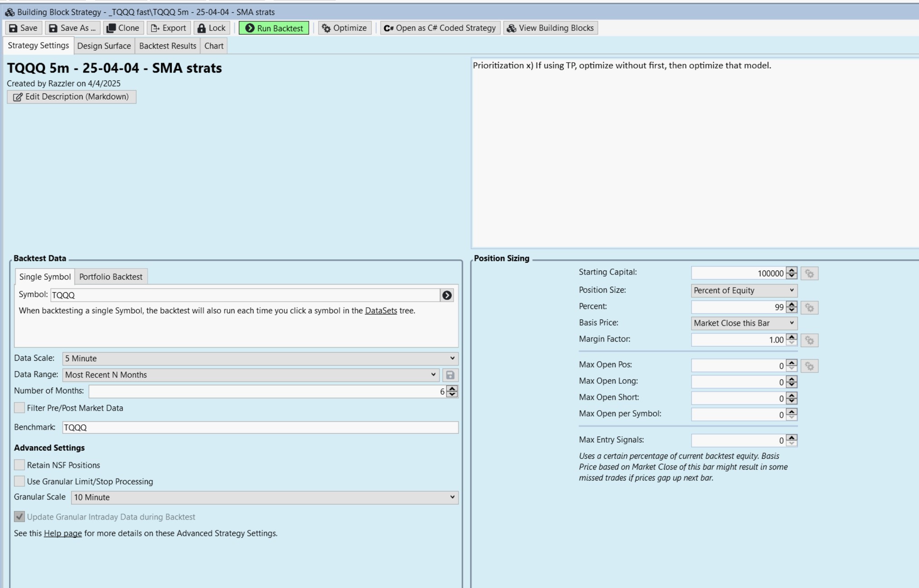Open the Help page link
This screenshot has height=588, width=919.
click(63, 534)
